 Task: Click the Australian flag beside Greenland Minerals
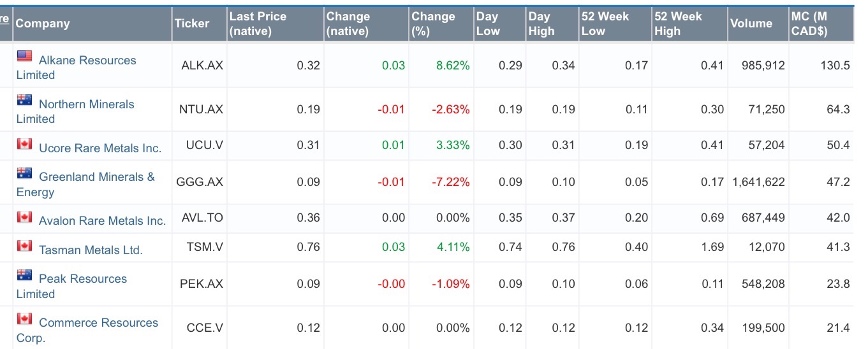24,173
